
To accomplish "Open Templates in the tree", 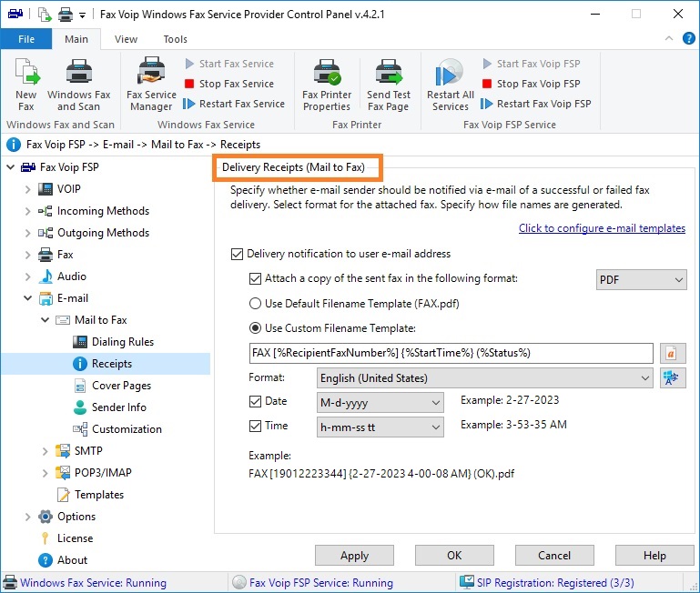I will tap(98, 495).
